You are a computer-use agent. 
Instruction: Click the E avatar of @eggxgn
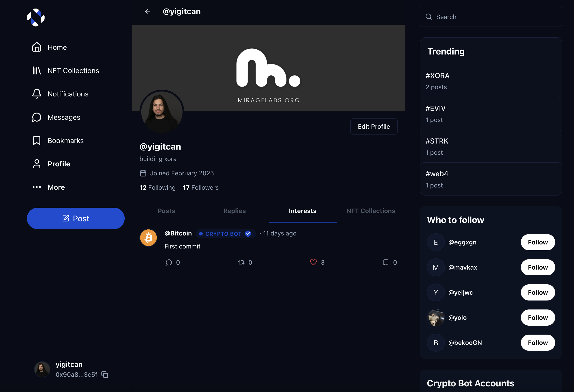pos(436,242)
